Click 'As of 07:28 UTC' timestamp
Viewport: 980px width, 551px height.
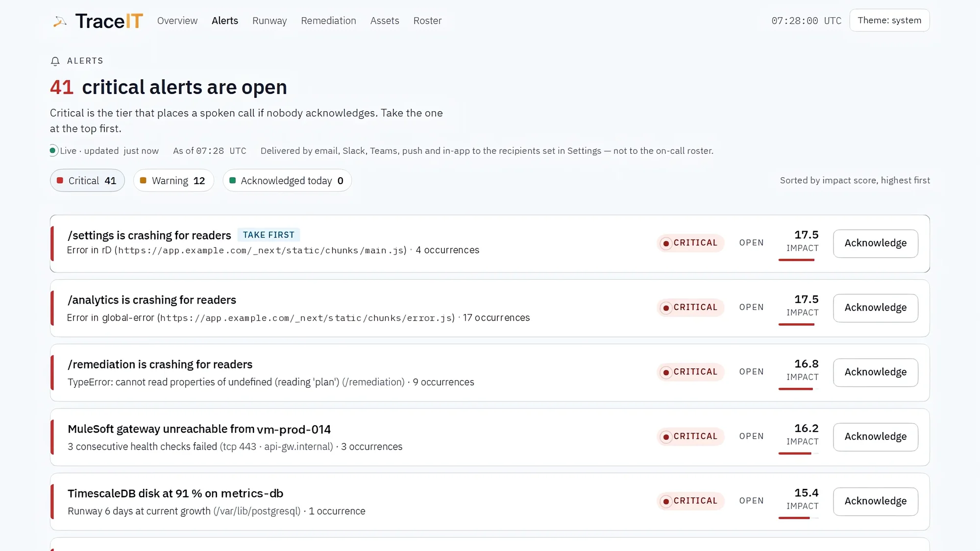coord(210,151)
